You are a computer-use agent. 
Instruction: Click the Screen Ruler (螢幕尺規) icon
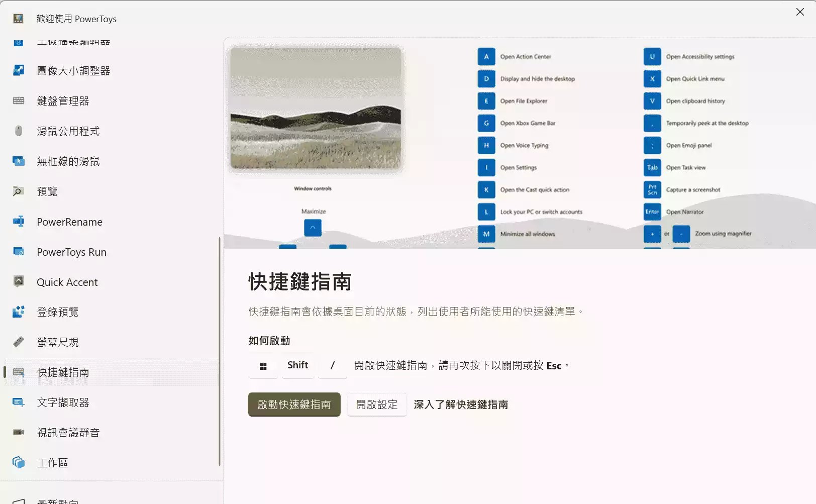[19, 342]
